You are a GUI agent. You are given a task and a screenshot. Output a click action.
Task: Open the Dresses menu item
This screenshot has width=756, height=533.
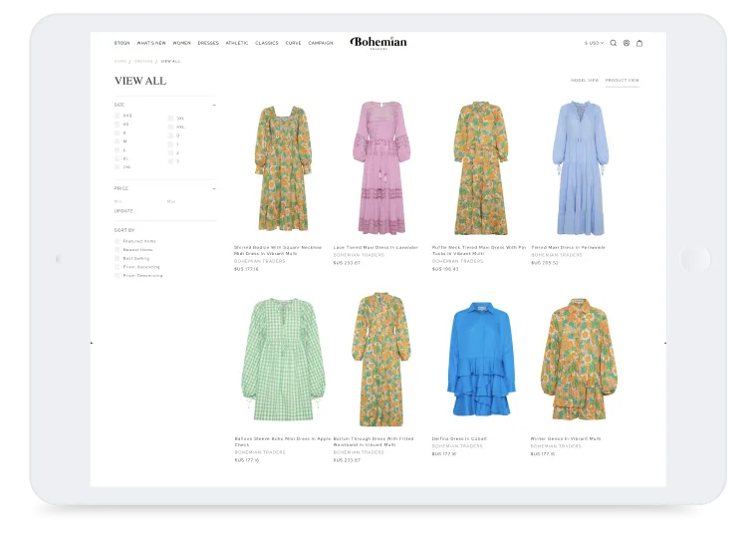click(x=208, y=43)
